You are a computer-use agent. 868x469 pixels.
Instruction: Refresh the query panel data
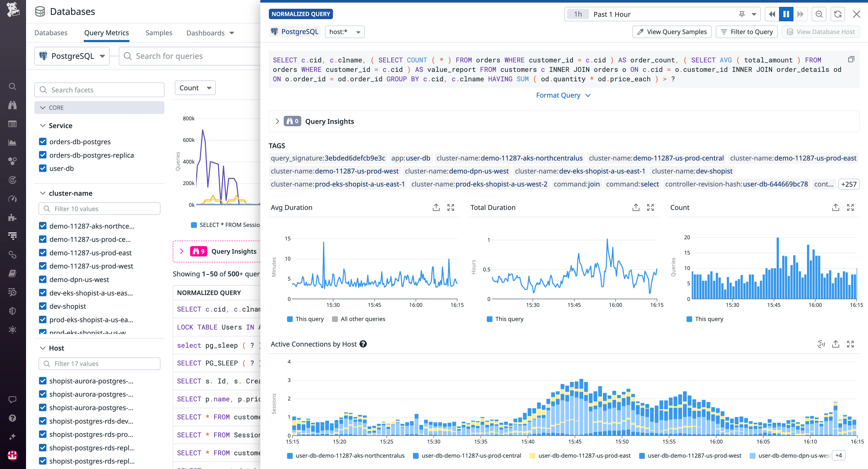(x=838, y=14)
